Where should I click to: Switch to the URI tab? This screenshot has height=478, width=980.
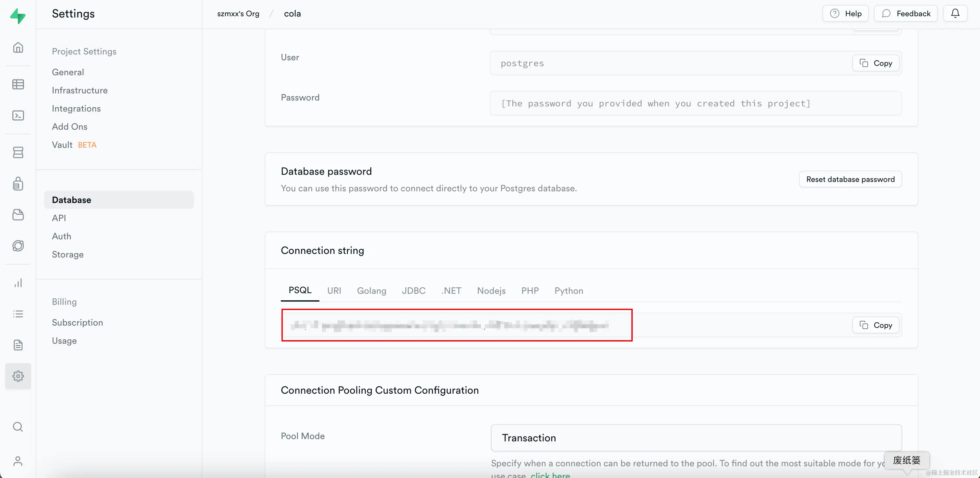(x=334, y=291)
